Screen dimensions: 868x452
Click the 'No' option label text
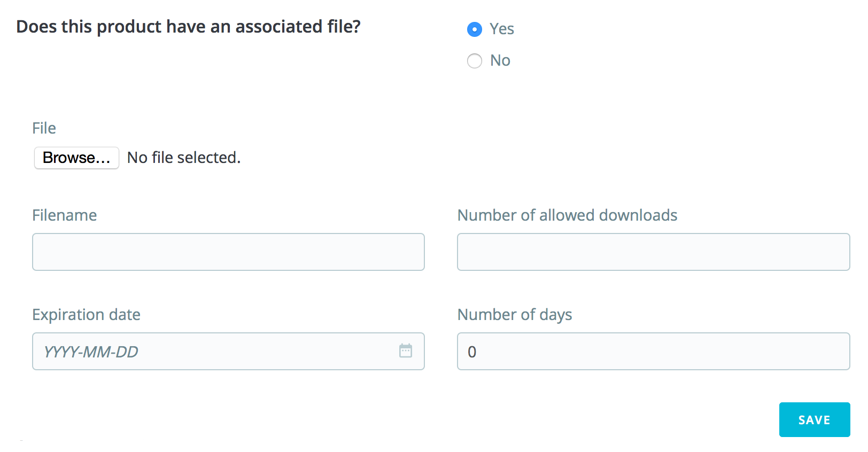coord(500,61)
